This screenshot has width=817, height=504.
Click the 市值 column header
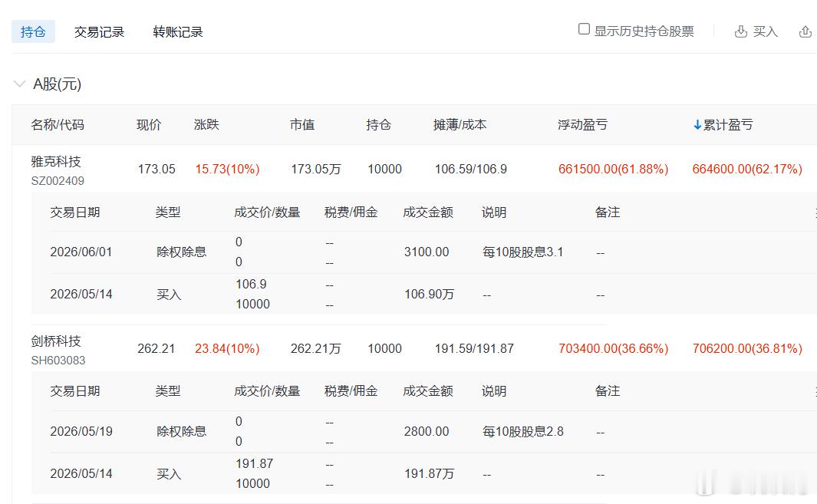[x=302, y=125]
